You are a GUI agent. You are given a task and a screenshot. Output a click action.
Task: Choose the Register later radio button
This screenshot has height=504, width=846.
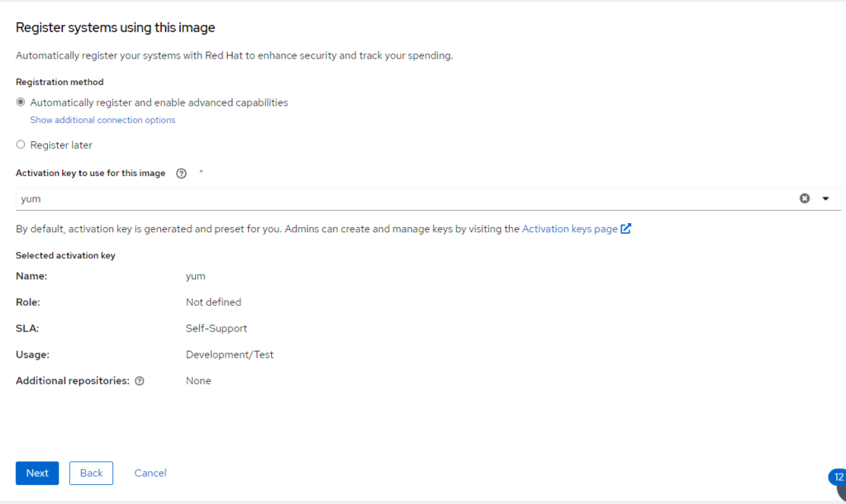coord(21,145)
